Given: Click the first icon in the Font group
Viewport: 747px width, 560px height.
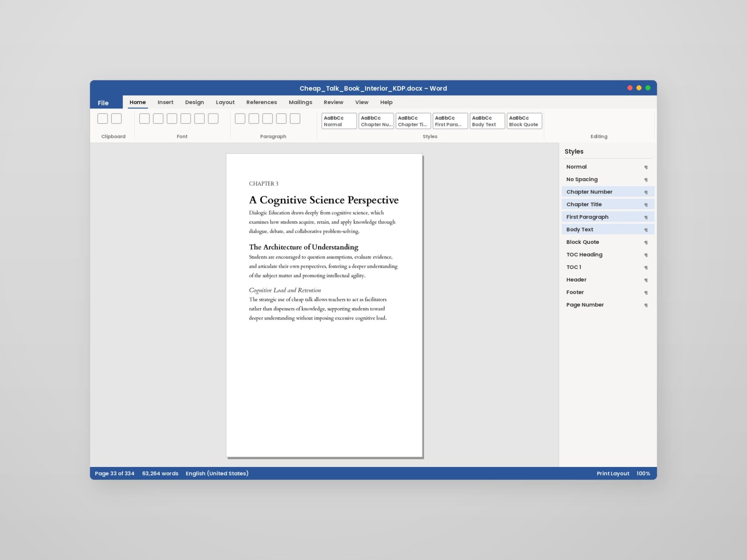Looking at the screenshot, I should 144,119.
